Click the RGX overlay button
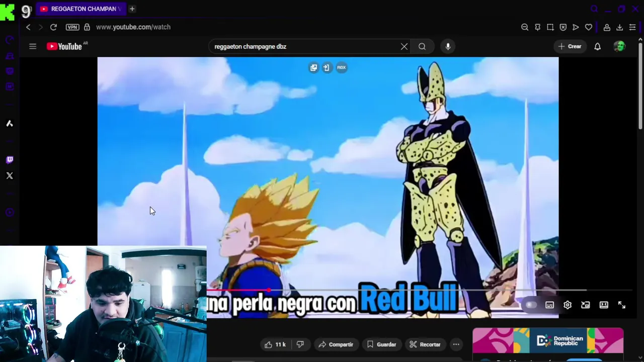 coord(341,67)
